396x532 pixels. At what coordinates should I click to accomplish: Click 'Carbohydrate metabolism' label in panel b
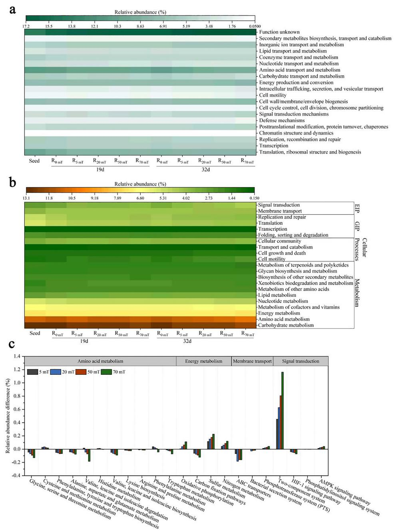point(286,325)
